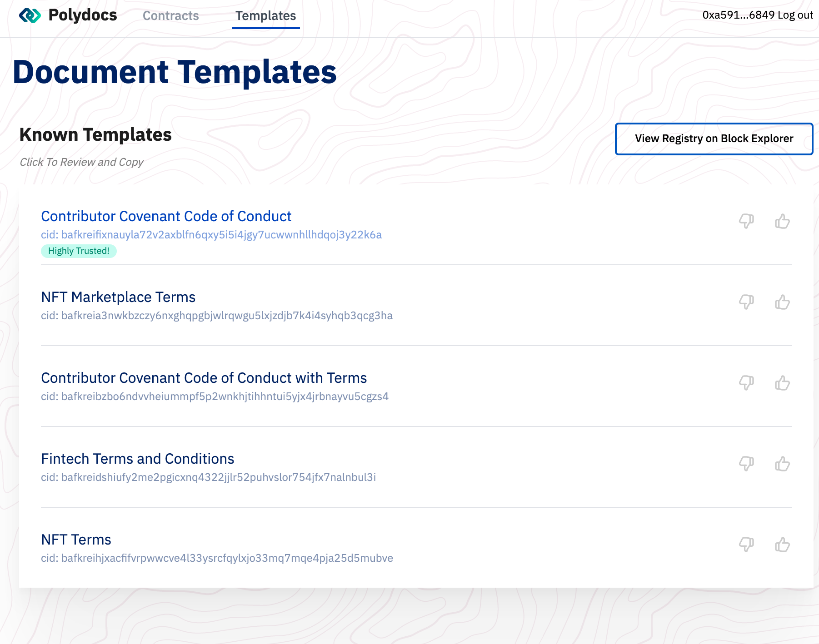Upvote Fintech Terms and Conditions
Screen dimensions: 819x644
pyautogui.click(x=782, y=464)
